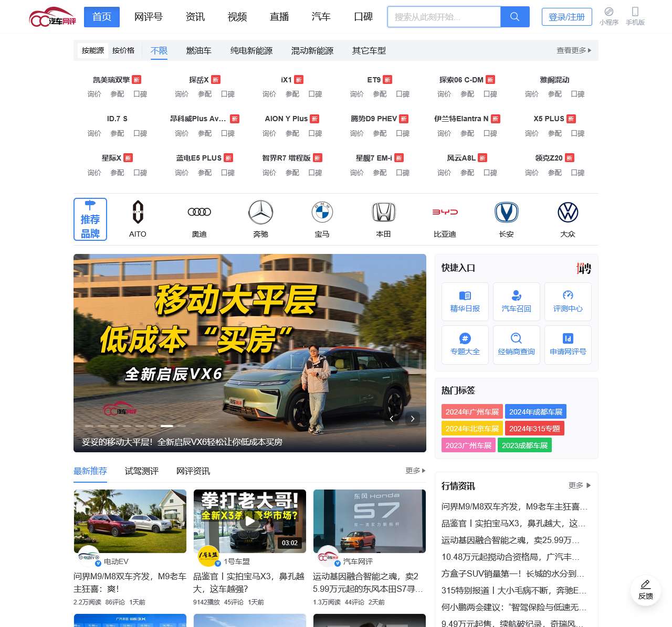Select the 不限 energy filter tab
This screenshot has width=672, height=627.
(159, 51)
